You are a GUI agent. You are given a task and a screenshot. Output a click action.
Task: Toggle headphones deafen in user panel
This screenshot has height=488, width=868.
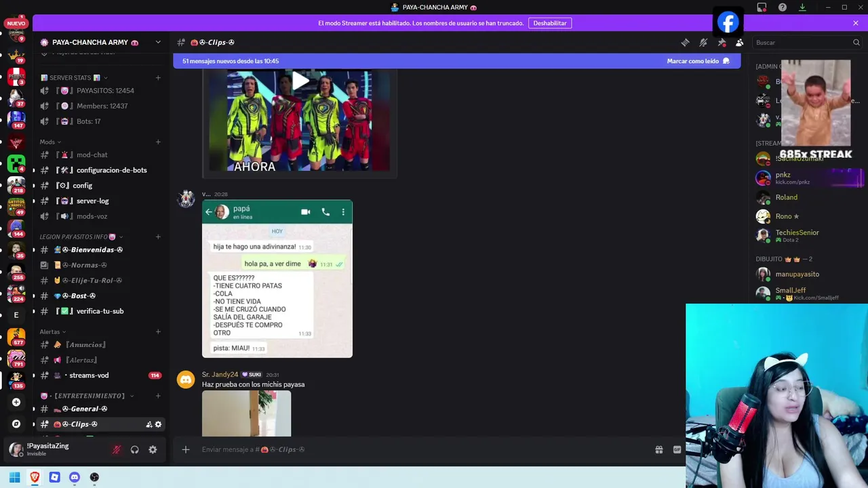[x=134, y=449]
